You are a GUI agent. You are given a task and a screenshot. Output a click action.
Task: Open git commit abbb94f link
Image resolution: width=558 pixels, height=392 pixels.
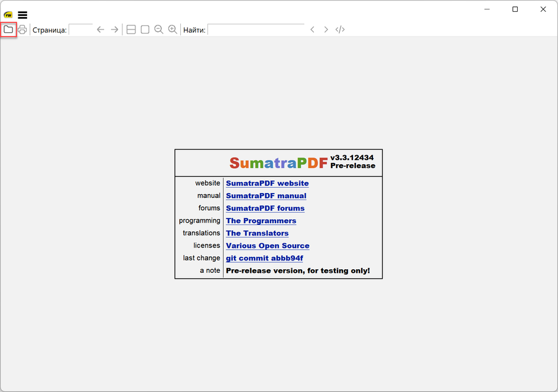pos(264,258)
